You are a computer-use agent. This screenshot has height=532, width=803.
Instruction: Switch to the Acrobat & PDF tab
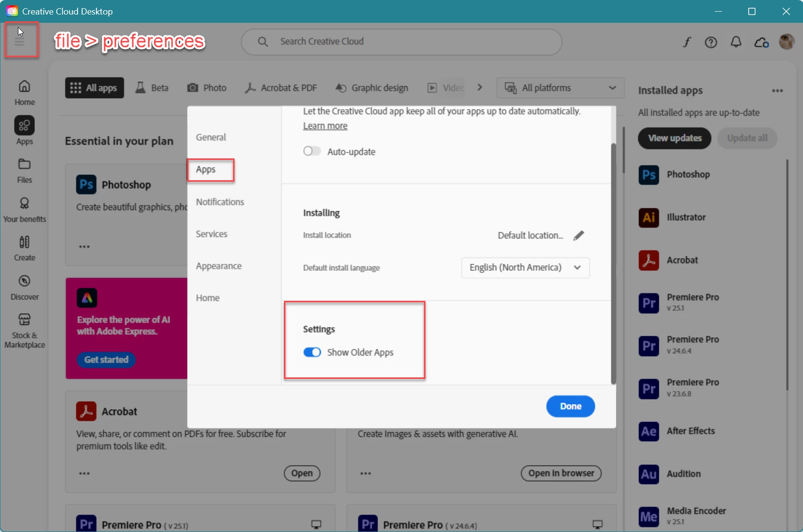pyautogui.click(x=281, y=88)
